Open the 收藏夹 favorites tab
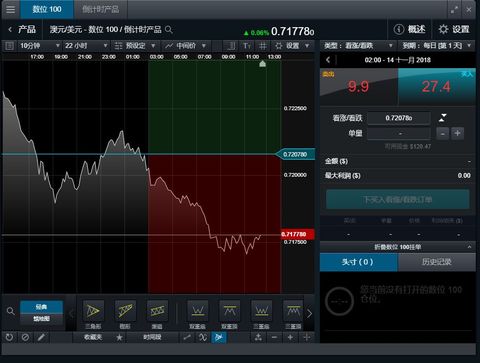 click(x=93, y=337)
